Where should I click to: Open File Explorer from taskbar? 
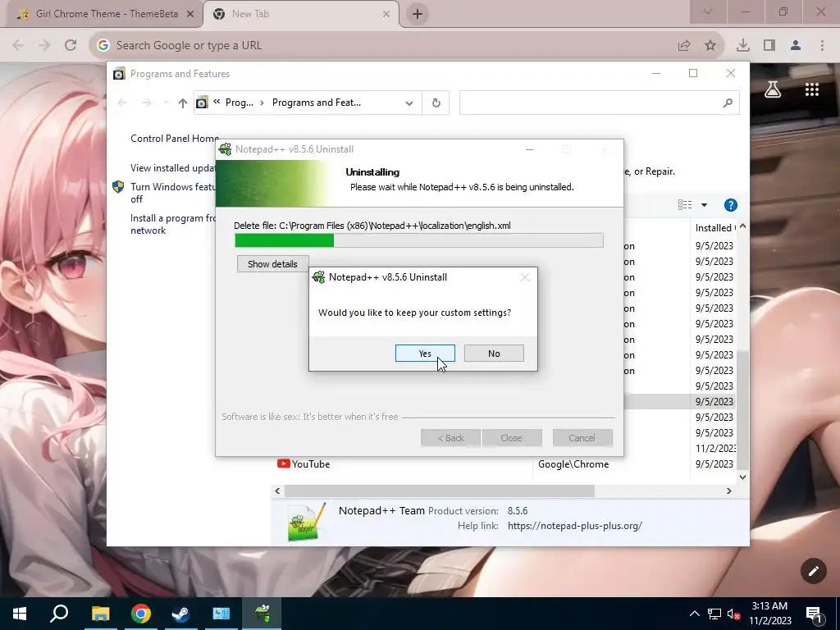[x=100, y=614]
